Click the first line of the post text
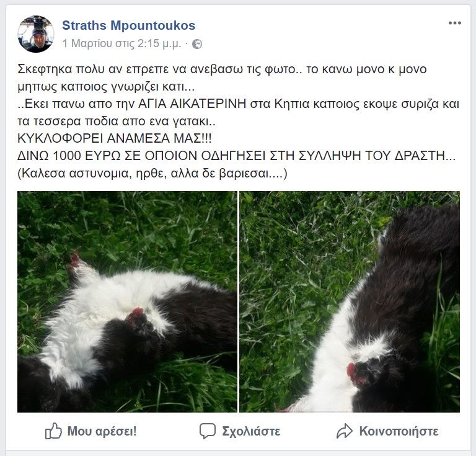This screenshot has width=476, height=456. [x=223, y=69]
